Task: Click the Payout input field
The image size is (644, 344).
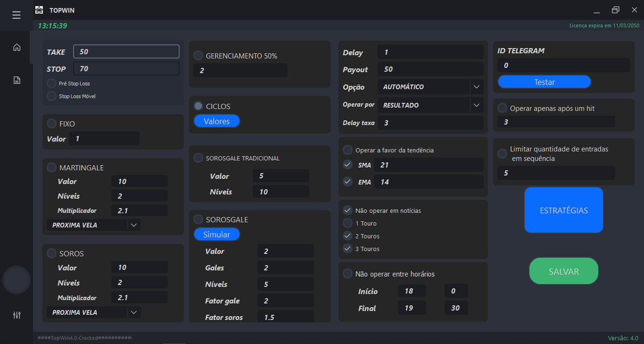Action: tap(431, 69)
